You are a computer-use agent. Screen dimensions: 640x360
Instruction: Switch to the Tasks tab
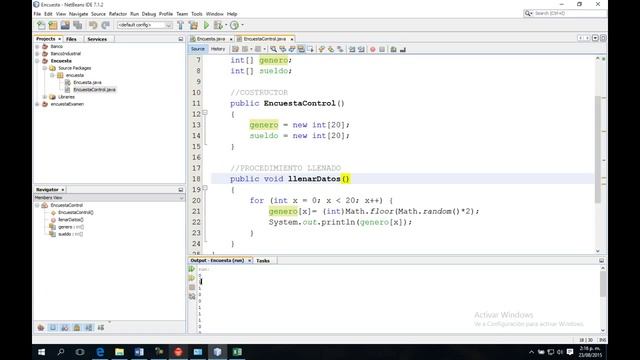pos(263,260)
